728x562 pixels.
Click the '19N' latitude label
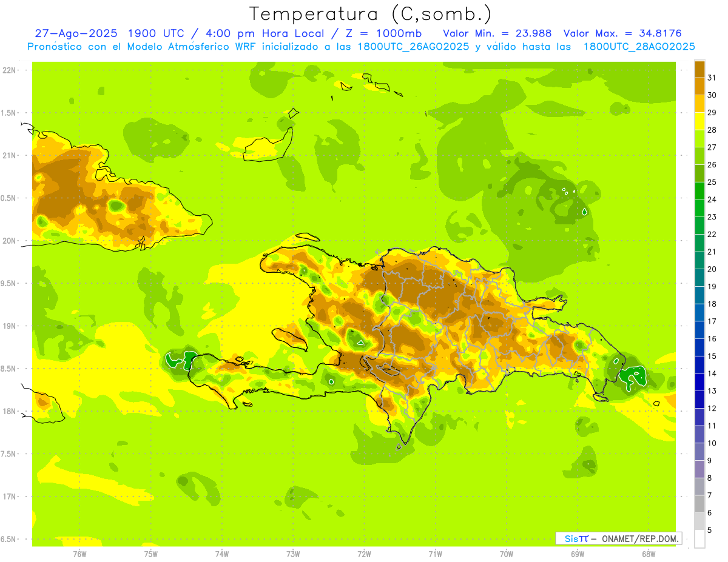click(x=10, y=326)
